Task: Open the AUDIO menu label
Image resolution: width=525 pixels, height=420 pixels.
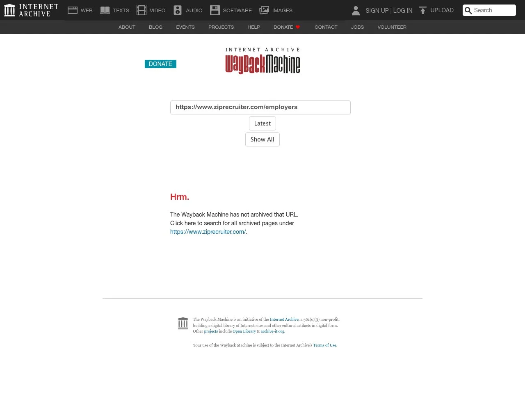Action: (x=194, y=11)
